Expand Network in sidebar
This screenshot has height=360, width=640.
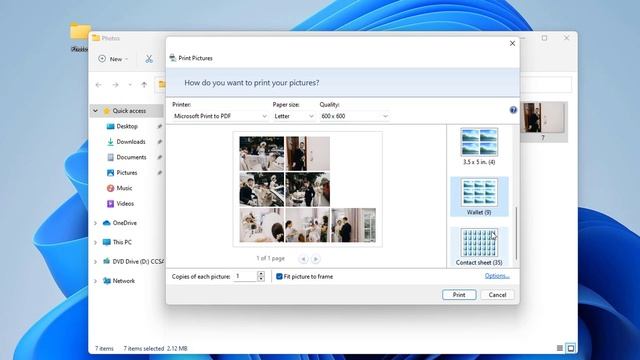[95, 281]
